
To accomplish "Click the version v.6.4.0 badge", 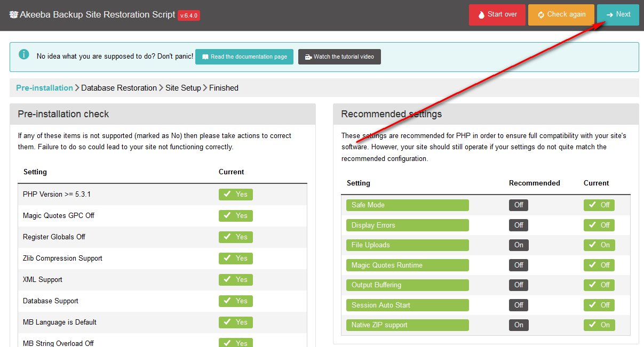I will [x=189, y=16].
